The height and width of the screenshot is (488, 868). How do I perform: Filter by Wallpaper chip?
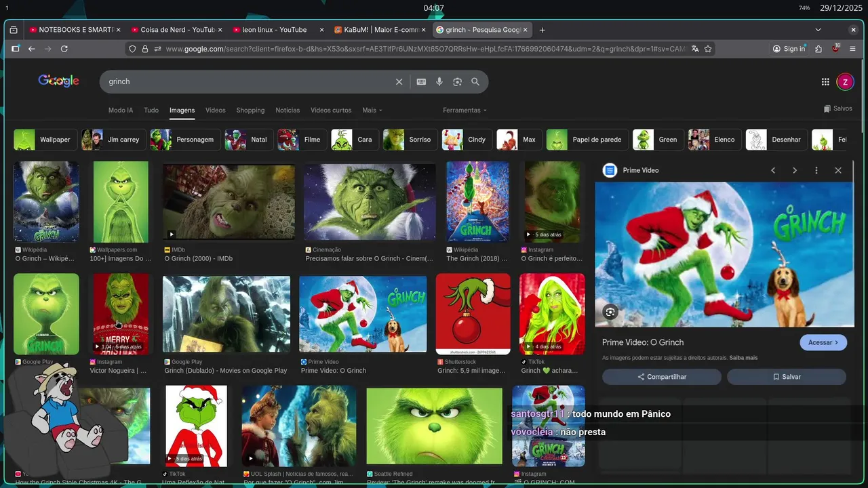(45, 140)
